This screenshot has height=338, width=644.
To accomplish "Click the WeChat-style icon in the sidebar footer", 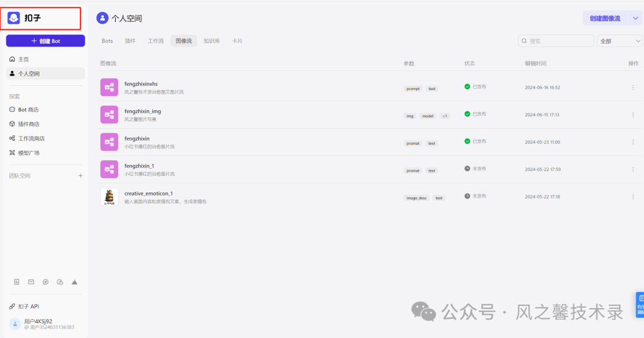I will click(60, 282).
